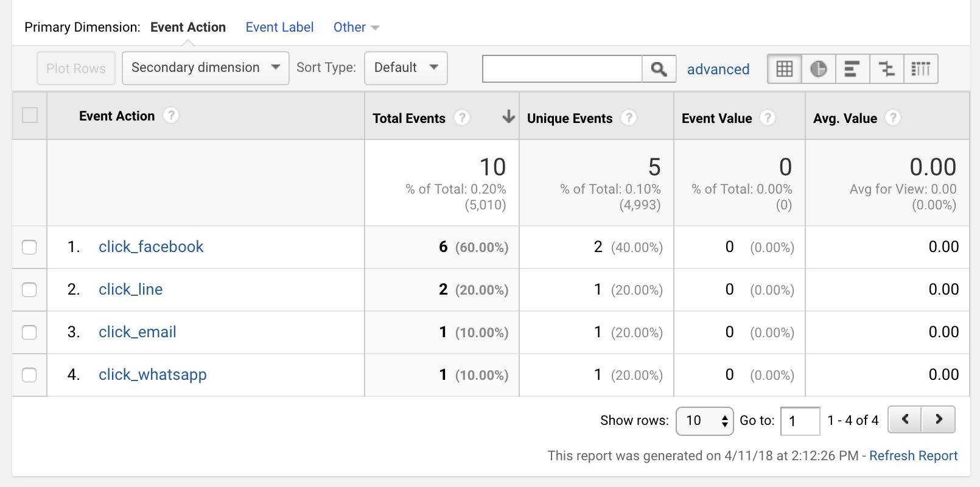
Task: Open the Show rows selector
Action: click(x=705, y=421)
